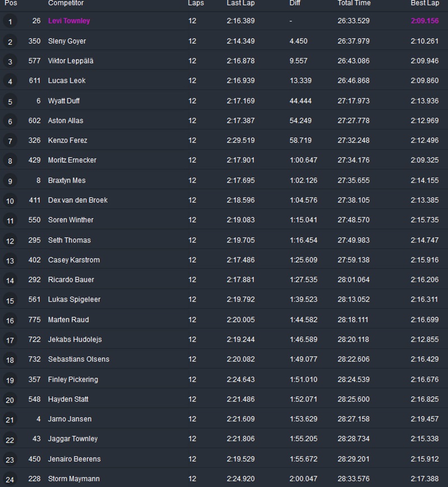Open highlighted competitor Levi Townley
Screen dimensions: 448x487
pos(69,21)
